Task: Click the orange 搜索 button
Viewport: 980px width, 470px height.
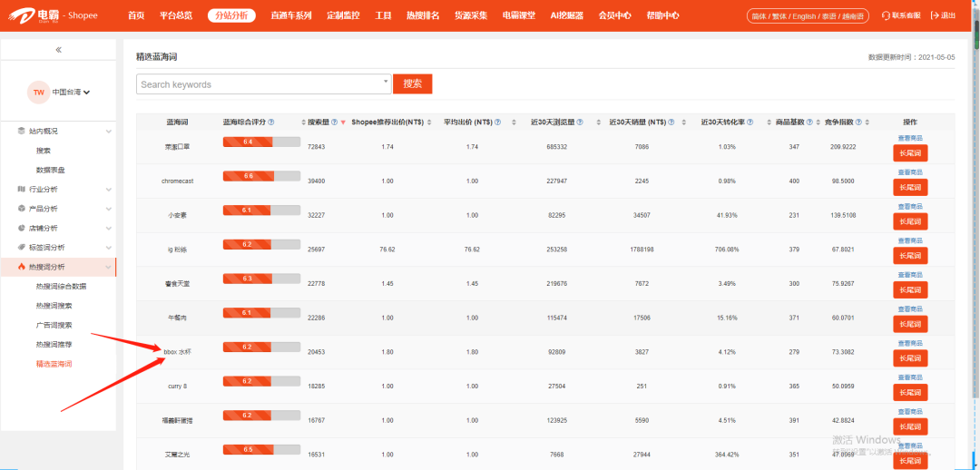Action: pyautogui.click(x=412, y=83)
